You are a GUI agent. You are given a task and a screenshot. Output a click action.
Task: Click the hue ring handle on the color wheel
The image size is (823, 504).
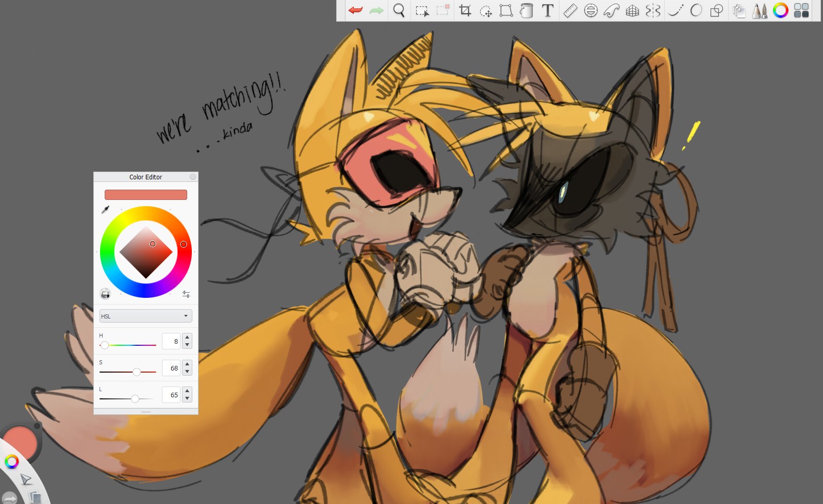click(184, 244)
